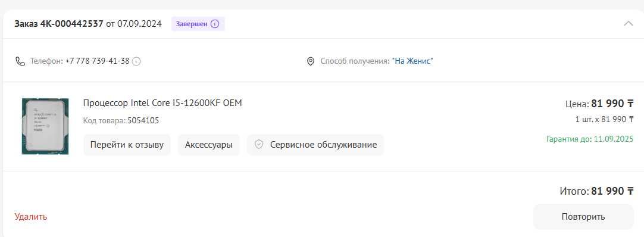Open product title Процессор Intel Core i5-12600KF OEM
This screenshot has width=644, height=237.
point(162,102)
